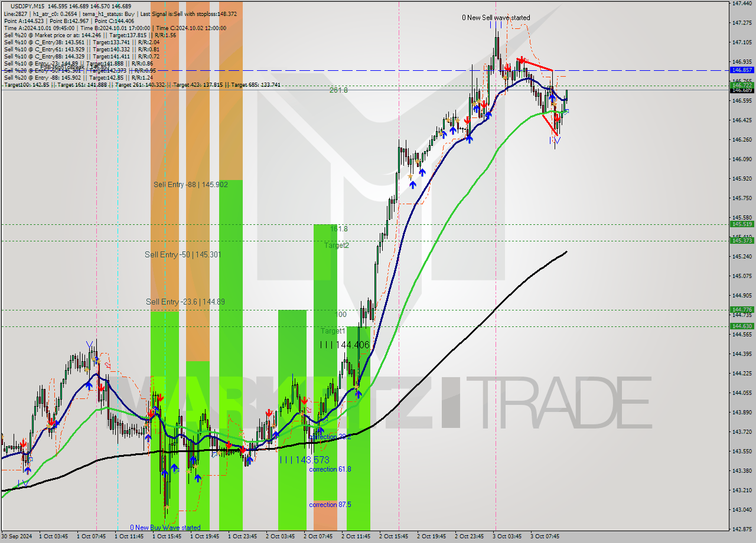The width and height of the screenshot is (756, 543).
Task: Click the '0 New Buy Wave started' label
Action: [165, 528]
